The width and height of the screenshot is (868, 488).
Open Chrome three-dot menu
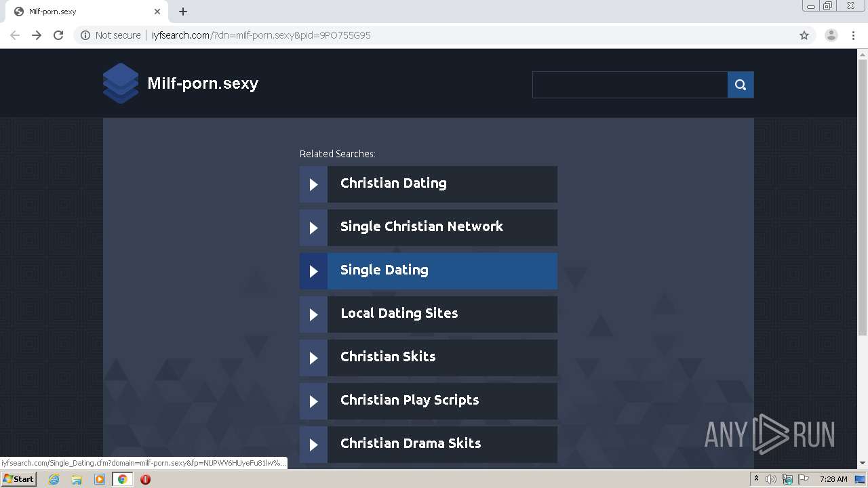pyautogui.click(x=854, y=35)
